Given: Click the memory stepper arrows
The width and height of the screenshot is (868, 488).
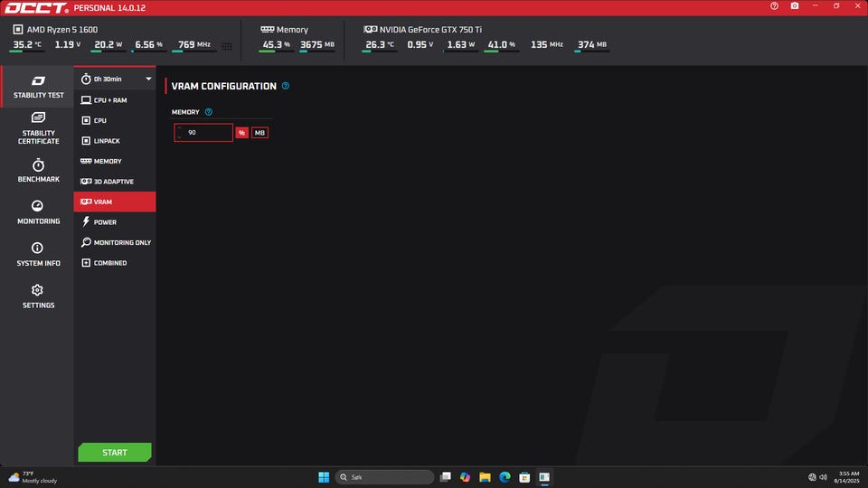Looking at the screenshot, I should pos(179,133).
